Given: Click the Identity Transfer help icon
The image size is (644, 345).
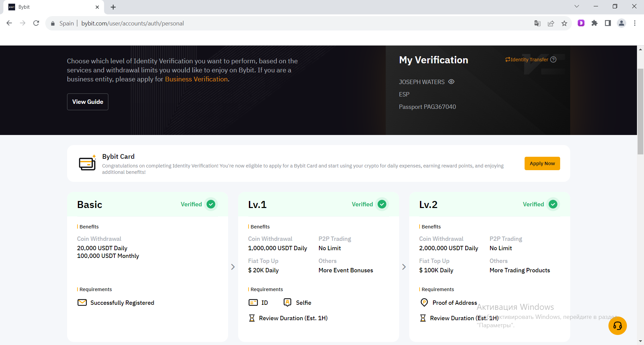Looking at the screenshot, I should tap(553, 60).
